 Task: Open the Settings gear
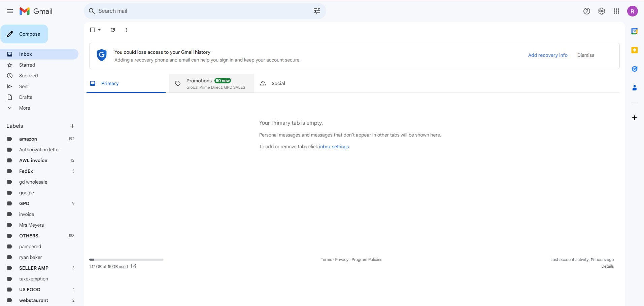click(602, 11)
